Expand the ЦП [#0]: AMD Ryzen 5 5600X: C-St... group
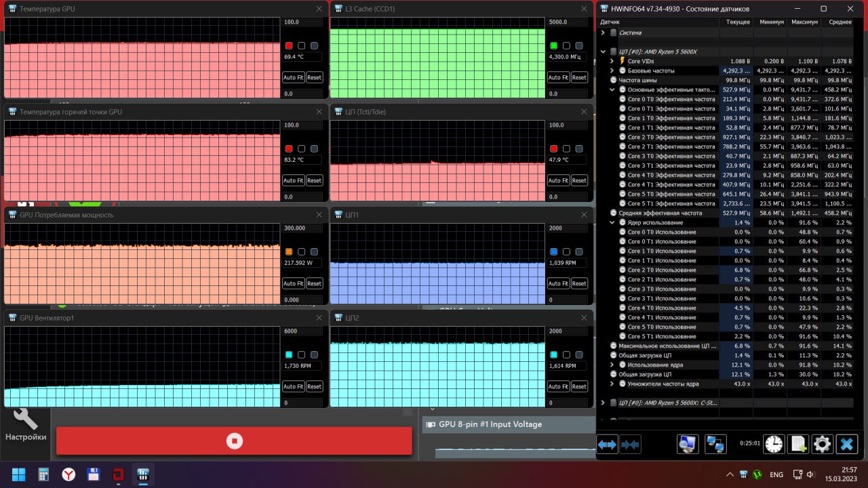Viewport: 868px width, 488px height. click(x=603, y=403)
